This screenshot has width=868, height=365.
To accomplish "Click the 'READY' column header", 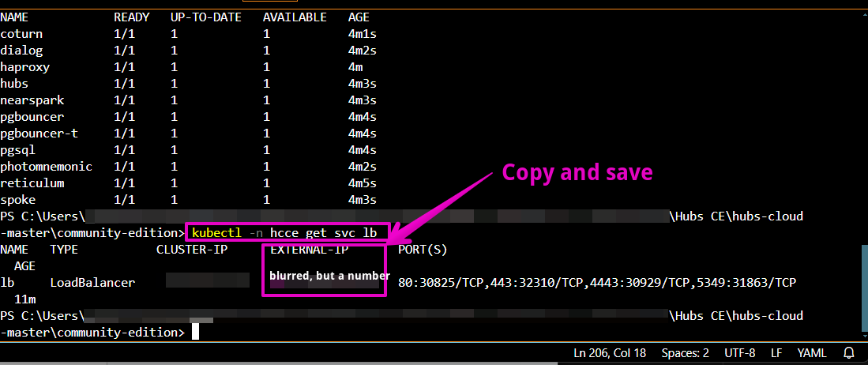I will pyautogui.click(x=132, y=17).
